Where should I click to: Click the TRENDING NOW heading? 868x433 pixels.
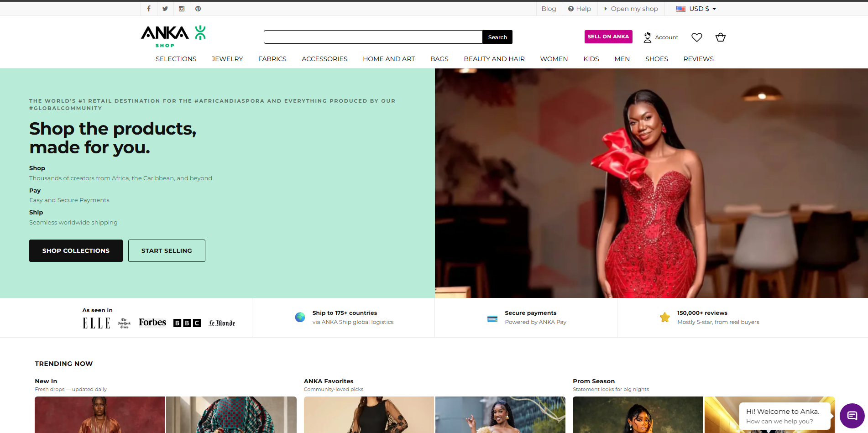(x=64, y=364)
